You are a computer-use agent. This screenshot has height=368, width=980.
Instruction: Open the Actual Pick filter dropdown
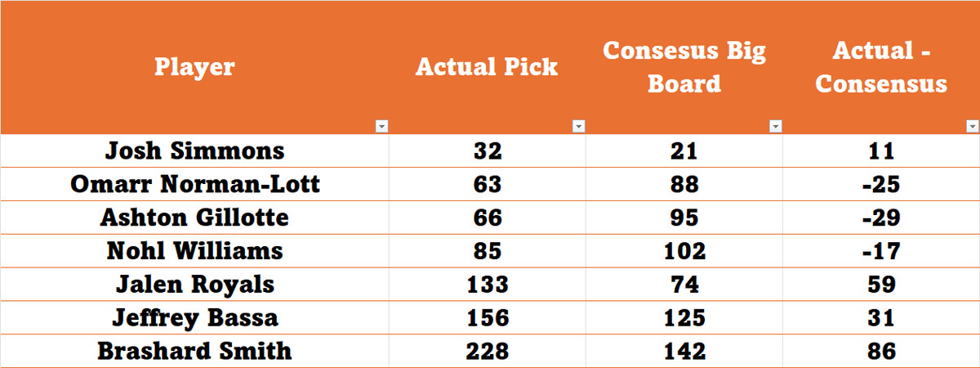578,127
